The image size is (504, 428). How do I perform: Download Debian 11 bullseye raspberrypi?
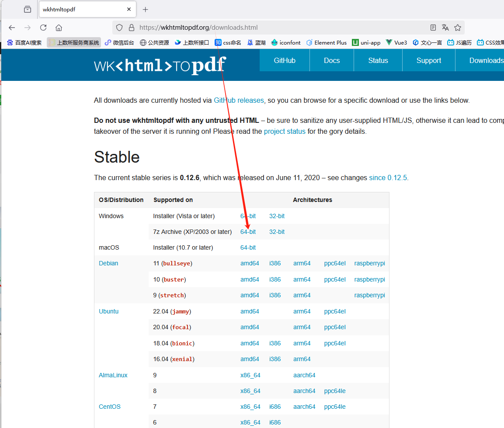point(369,263)
